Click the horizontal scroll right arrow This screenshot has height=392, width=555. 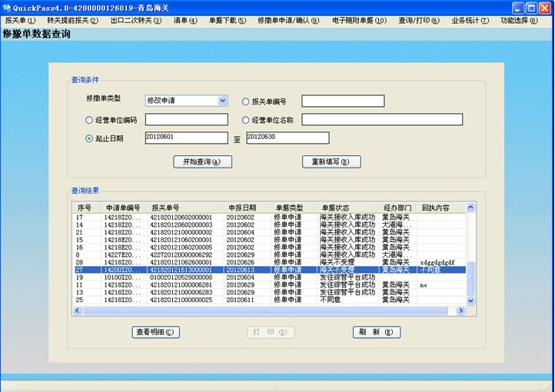click(x=461, y=311)
